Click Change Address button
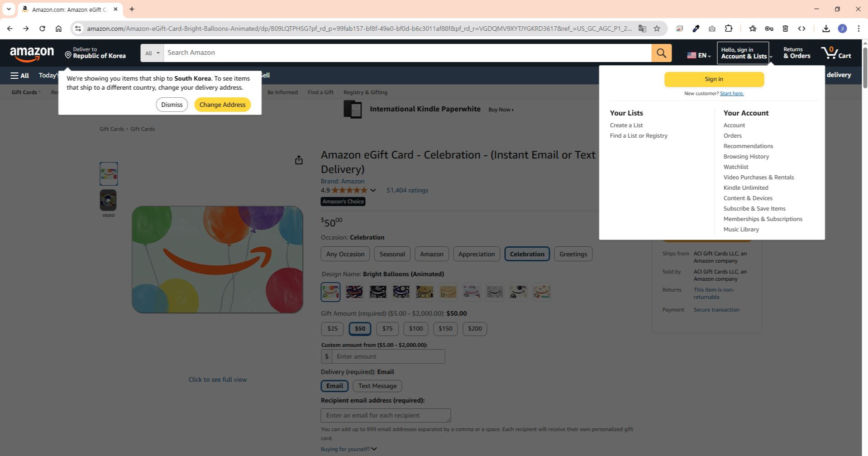 pyautogui.click(x=222, y=105)
